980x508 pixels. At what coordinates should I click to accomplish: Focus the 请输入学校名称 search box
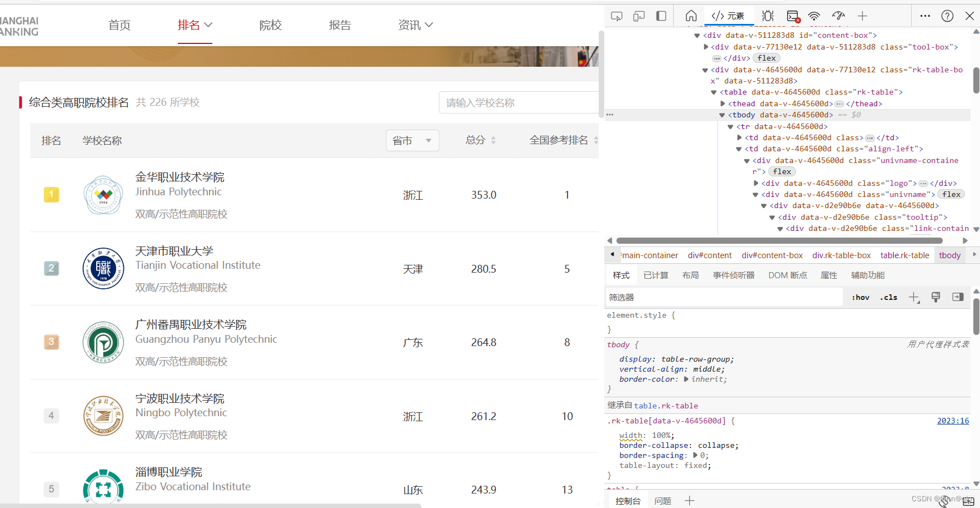(519, 103)
